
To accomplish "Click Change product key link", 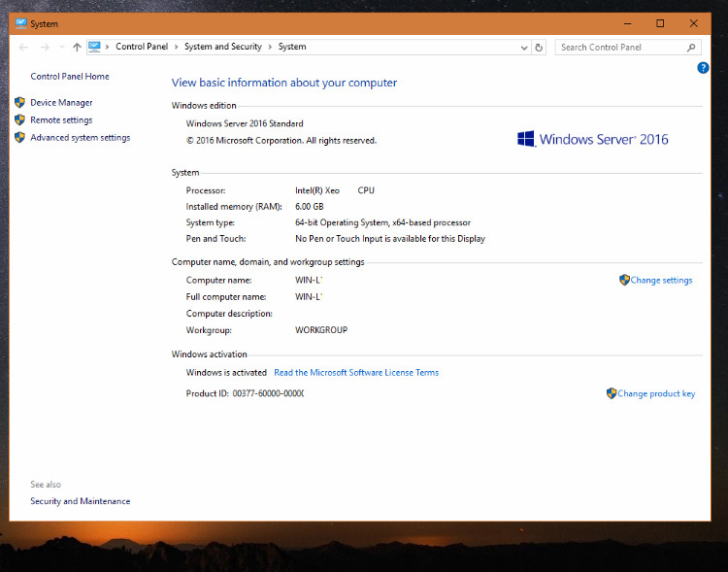I will coord(656,393).
